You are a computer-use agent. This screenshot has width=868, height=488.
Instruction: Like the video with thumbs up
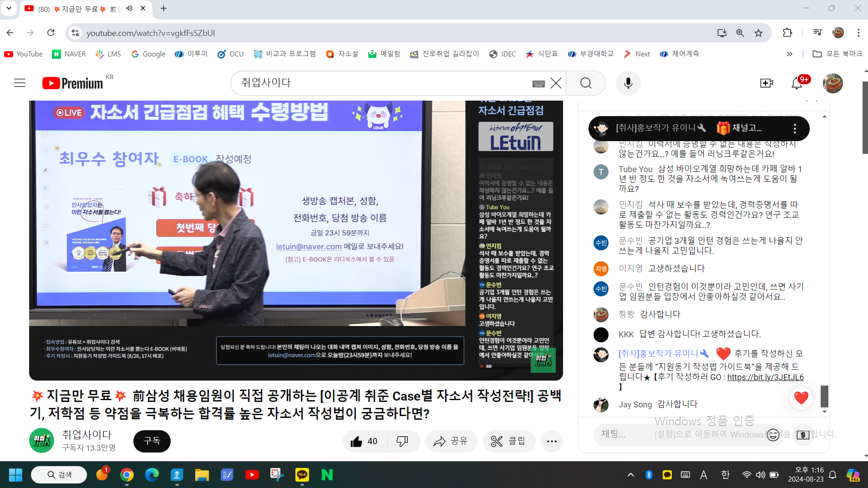[364, 441]
